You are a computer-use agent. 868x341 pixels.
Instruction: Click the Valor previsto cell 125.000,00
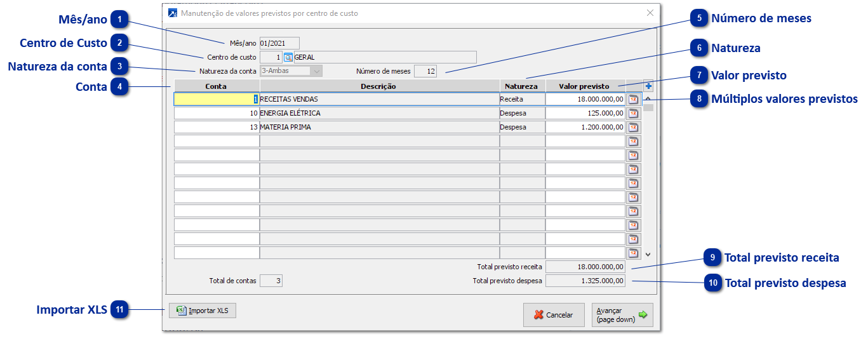pos(585,113)
